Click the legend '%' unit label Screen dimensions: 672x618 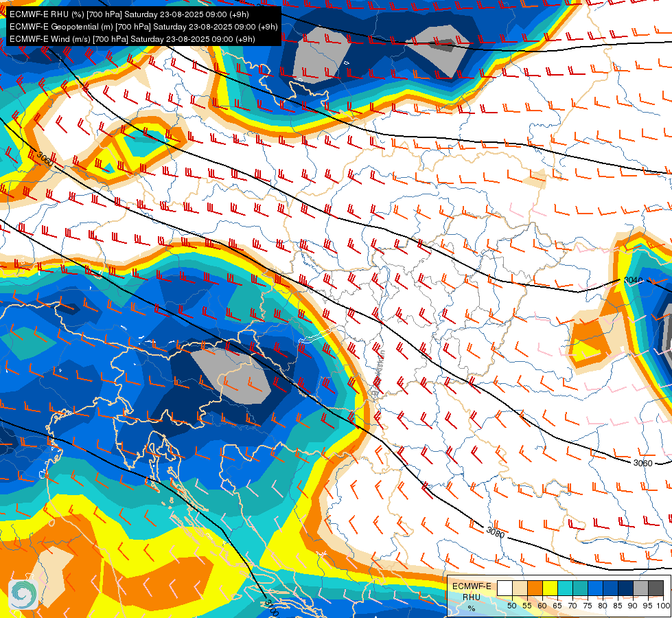click(472, 608)
